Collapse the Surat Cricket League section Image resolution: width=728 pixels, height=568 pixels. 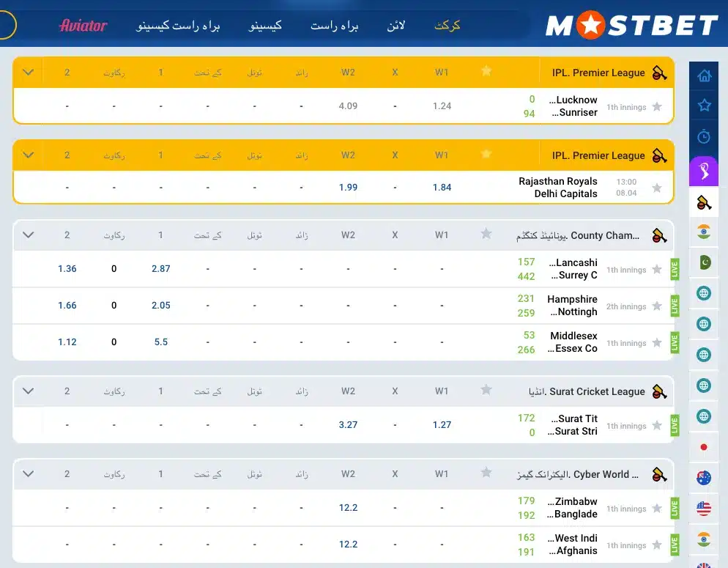(29, 391)
